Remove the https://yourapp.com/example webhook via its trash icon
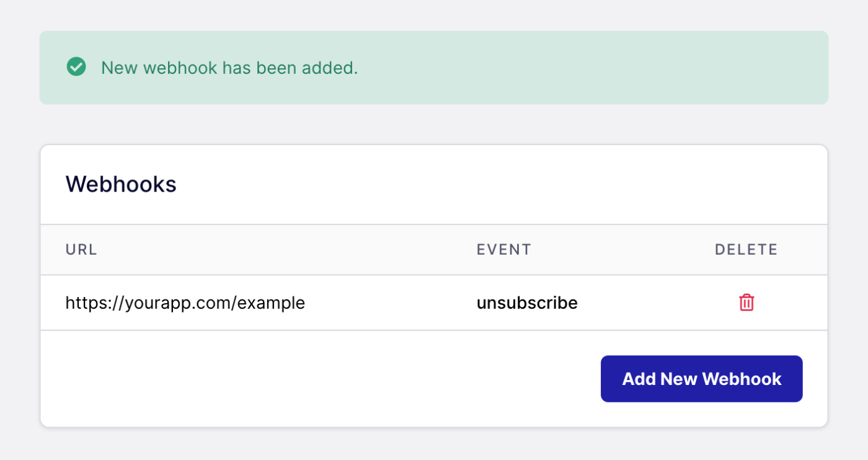 pyautogui.click(x=746, y=303)
